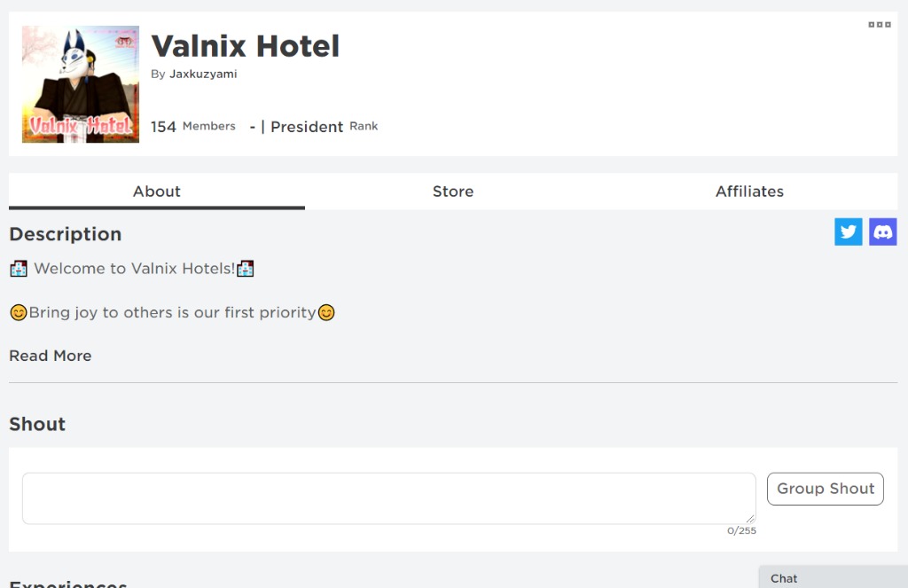Switch to the Store tab
The image size is (908, 588).
(x=453, y=191)
